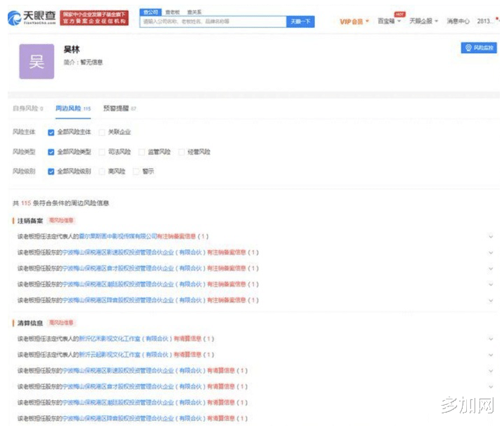Click the 高风险信息 tag beside 清算信息
Viewport: 504px width, 426px height.
point(61,323)
